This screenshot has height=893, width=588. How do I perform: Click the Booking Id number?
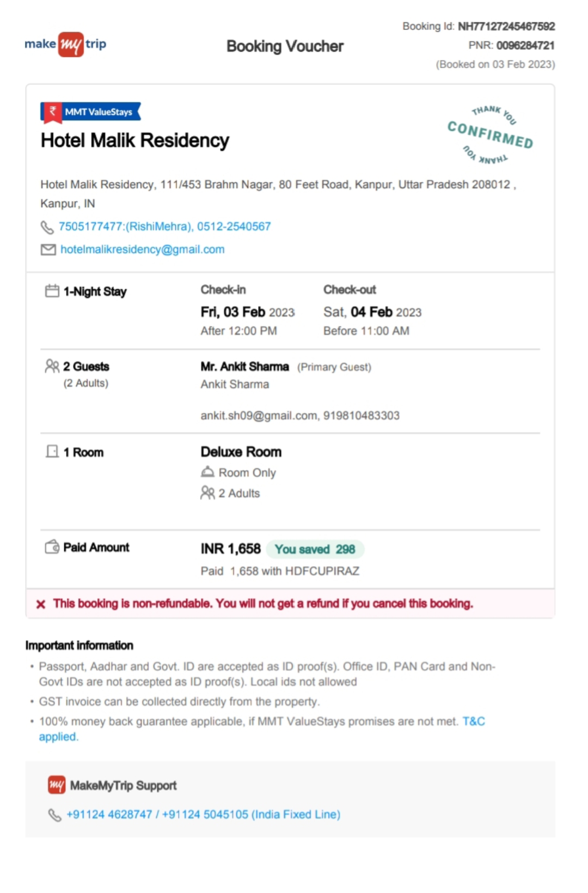tap(506, 26)
